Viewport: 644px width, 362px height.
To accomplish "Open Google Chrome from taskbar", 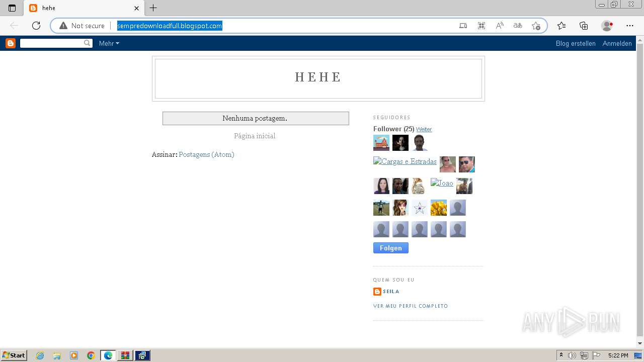I will point(91,355).
